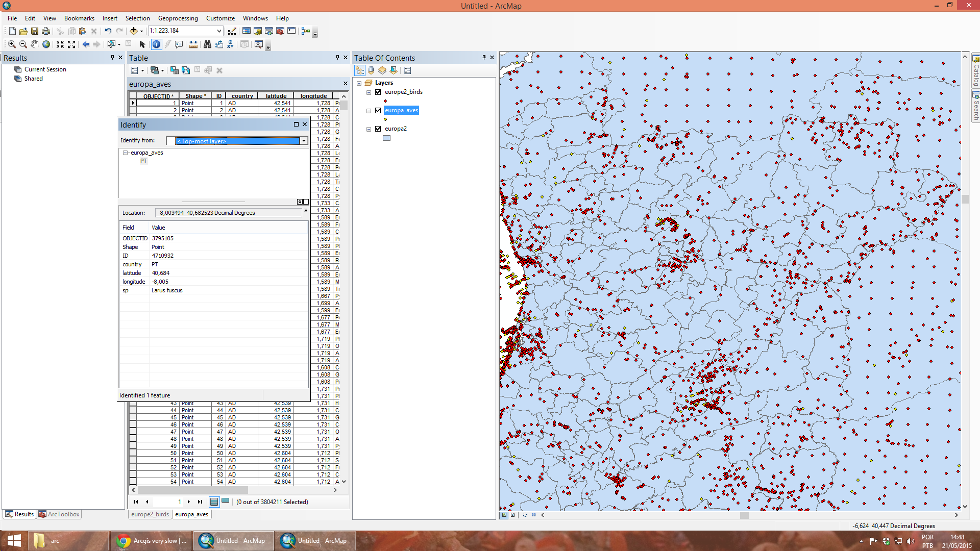Viewport: 980px width, 551px height.
Task: Collapse the europa_aves layer legend
Action: coord(369,110)
